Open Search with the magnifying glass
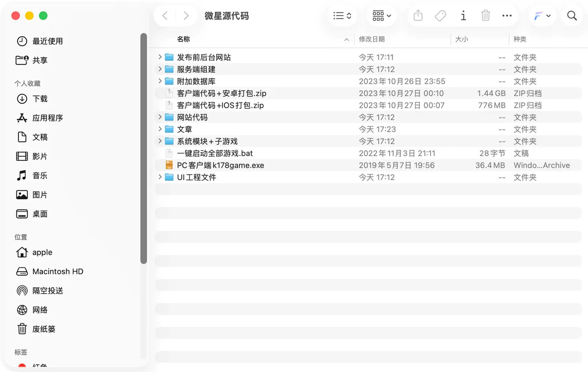588x372 pixels. (x=572, y=16)
